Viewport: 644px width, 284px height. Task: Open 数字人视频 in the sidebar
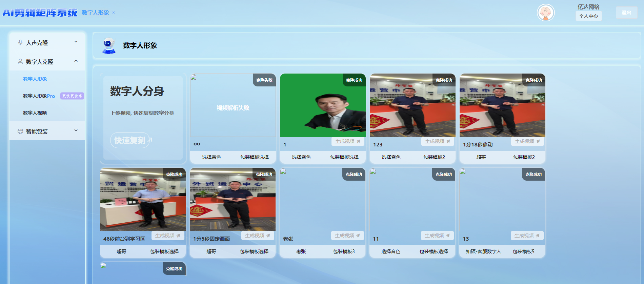point(35,113)
